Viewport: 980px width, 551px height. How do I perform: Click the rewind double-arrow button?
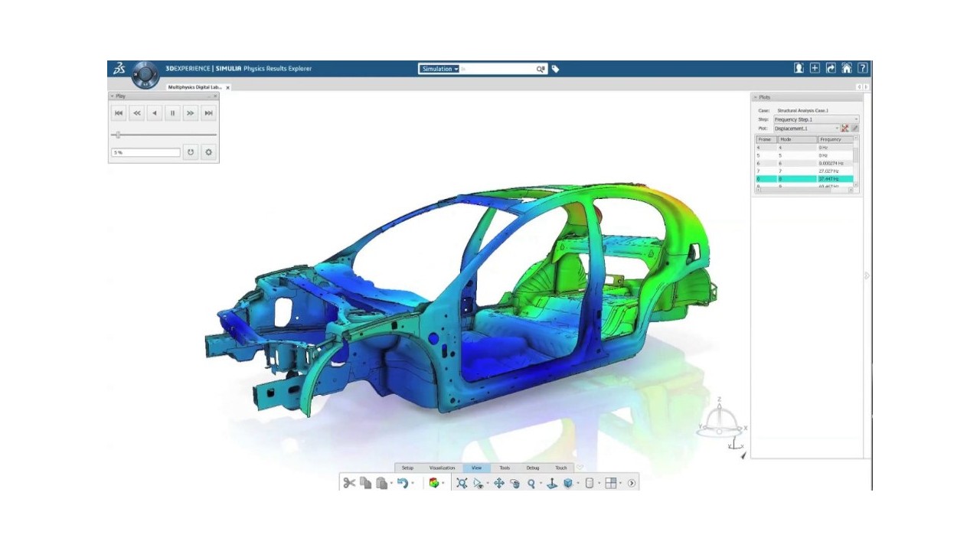click(136, 113)
